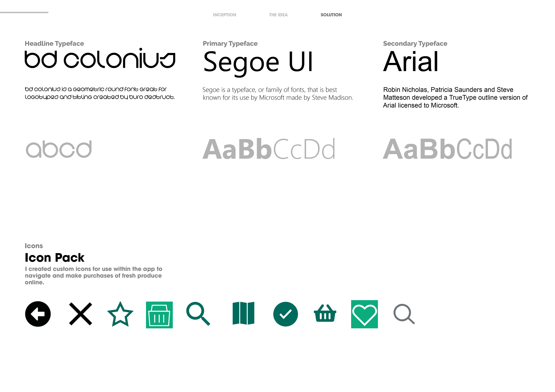The width and height of the screenshot is (555, 392).
Task: Click the large 'Arial' heading
Action: point(410,61)
